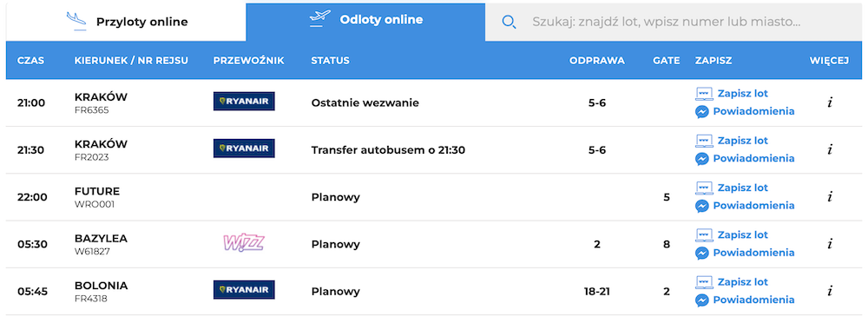
Task: Focus the Szukaj flight search field
Action: tap(674, 23)
